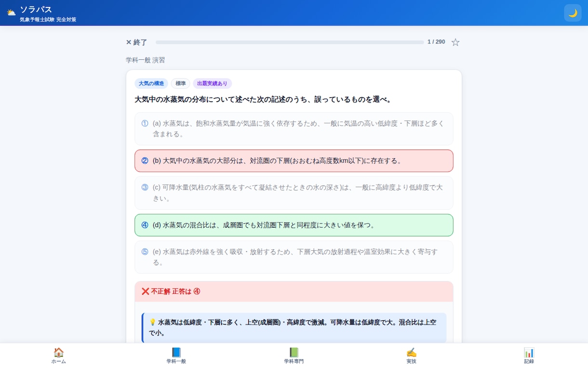Open the 記録 tab in bottom navigation
The image size is (588, 368).
tap(529, 355)
